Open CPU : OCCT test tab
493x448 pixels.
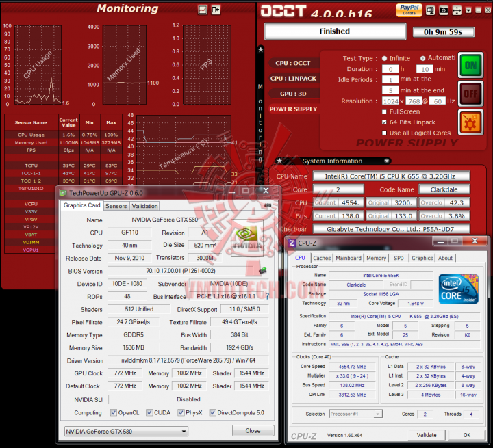tap(293, 63)
